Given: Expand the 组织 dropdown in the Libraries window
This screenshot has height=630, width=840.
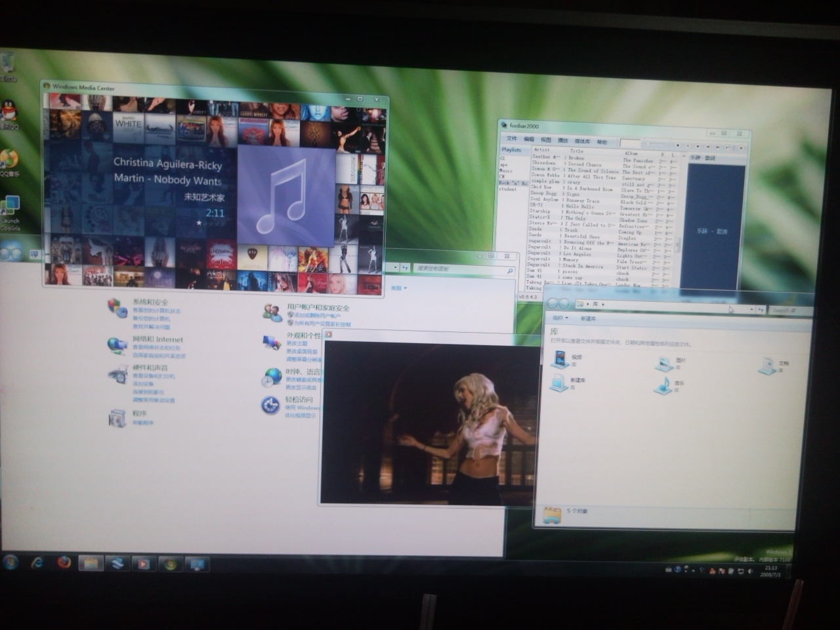Looking at the screenshot, I should [560, 318].
